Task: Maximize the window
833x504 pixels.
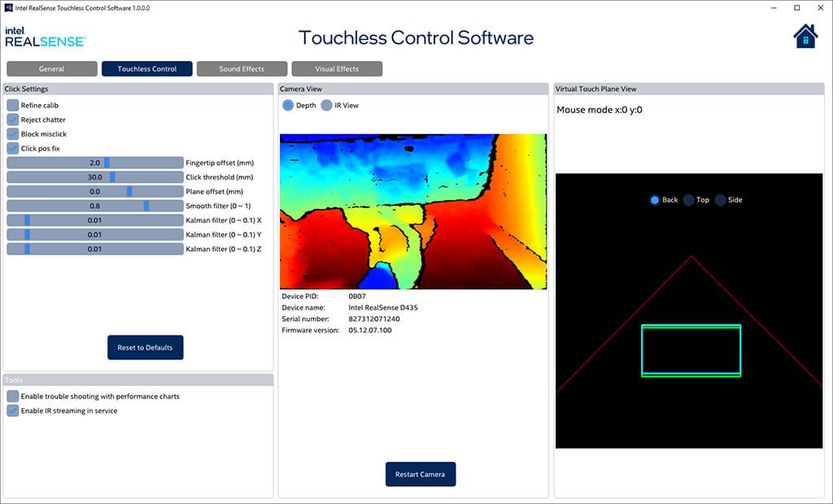Action: [797, 8]
